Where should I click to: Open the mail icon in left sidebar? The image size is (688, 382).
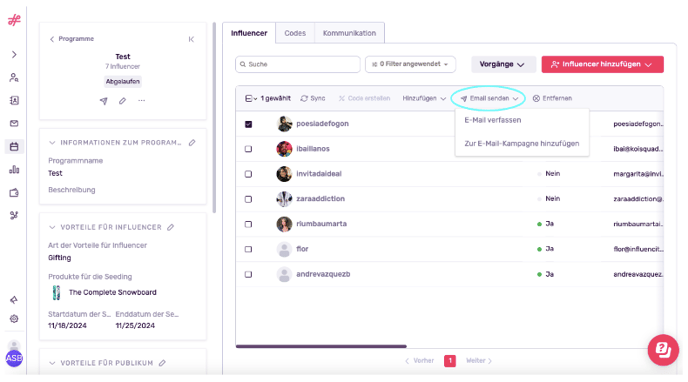(14, 123)
